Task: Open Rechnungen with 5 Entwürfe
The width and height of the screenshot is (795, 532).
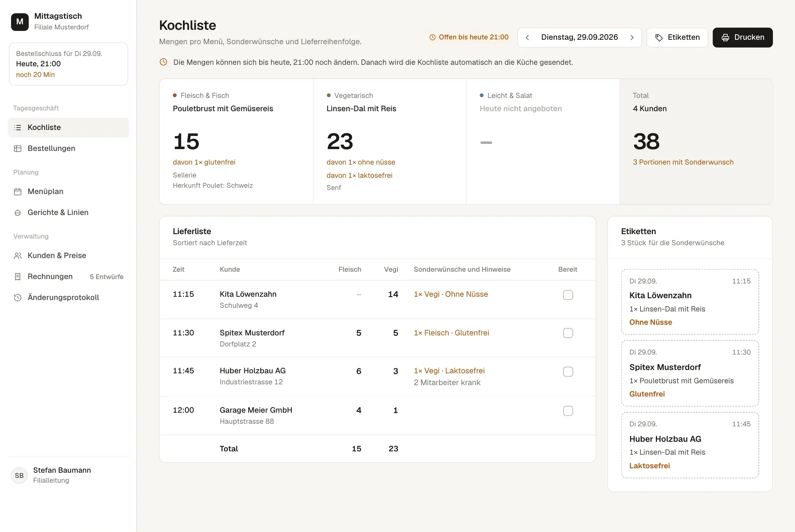Action: coord(68,276)
